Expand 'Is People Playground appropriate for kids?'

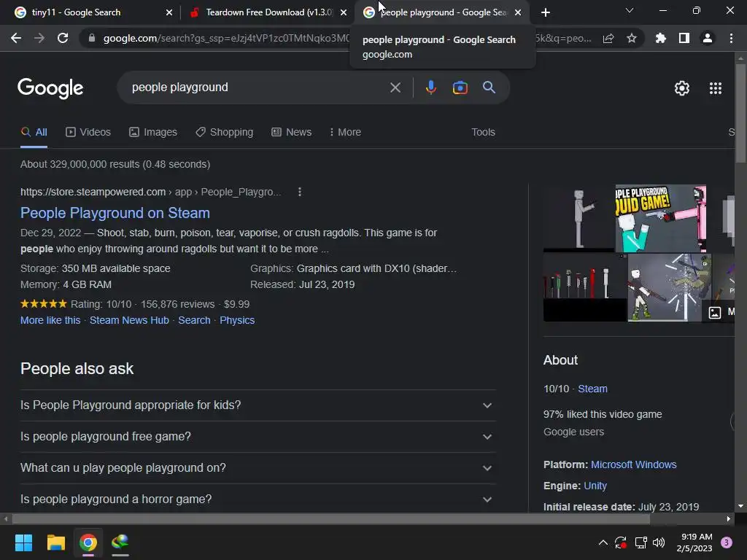click(258, 405)
